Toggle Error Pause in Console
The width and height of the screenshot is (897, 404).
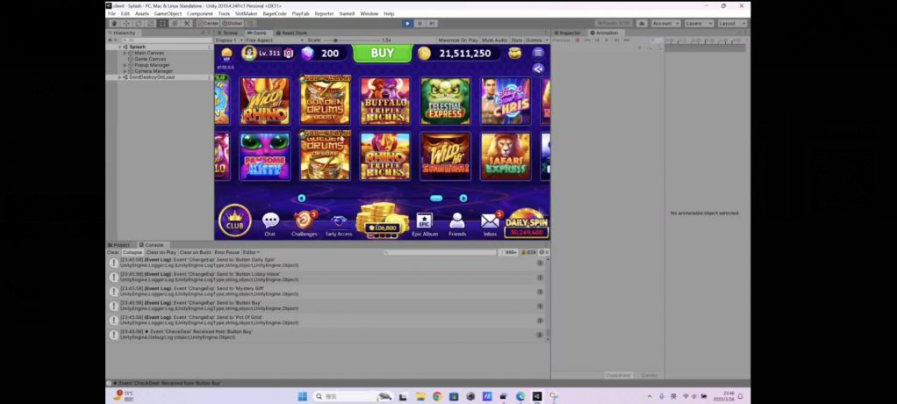226,252
